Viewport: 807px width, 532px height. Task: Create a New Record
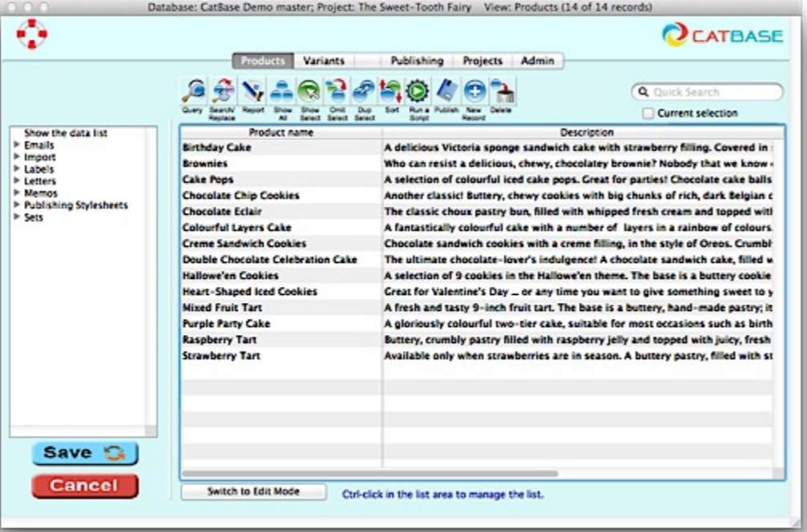click(x=473, y=91)
